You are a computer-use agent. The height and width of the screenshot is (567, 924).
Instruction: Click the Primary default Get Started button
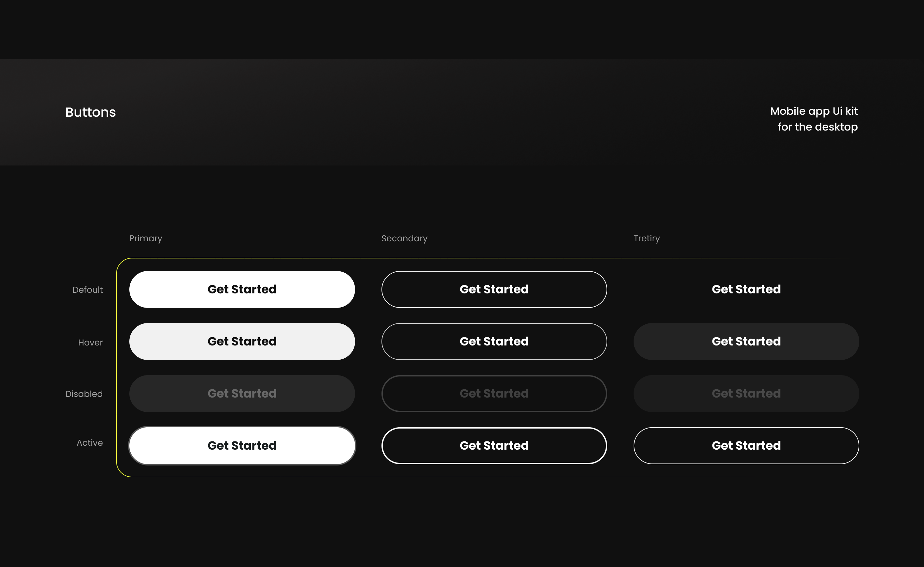[242, 289]
